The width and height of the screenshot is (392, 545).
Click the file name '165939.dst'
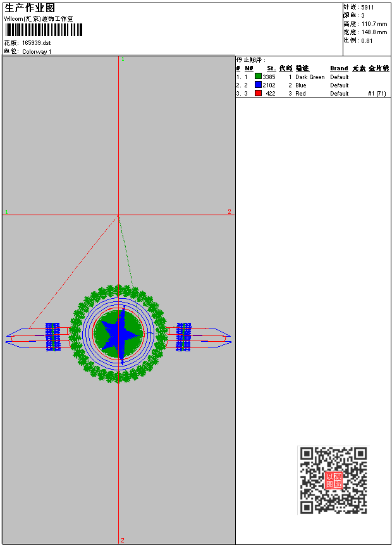click(37, 43)
